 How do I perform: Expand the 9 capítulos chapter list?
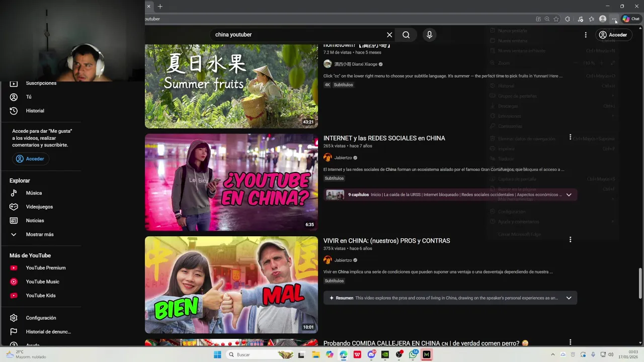pyautogui.click(x=569, y=195)
